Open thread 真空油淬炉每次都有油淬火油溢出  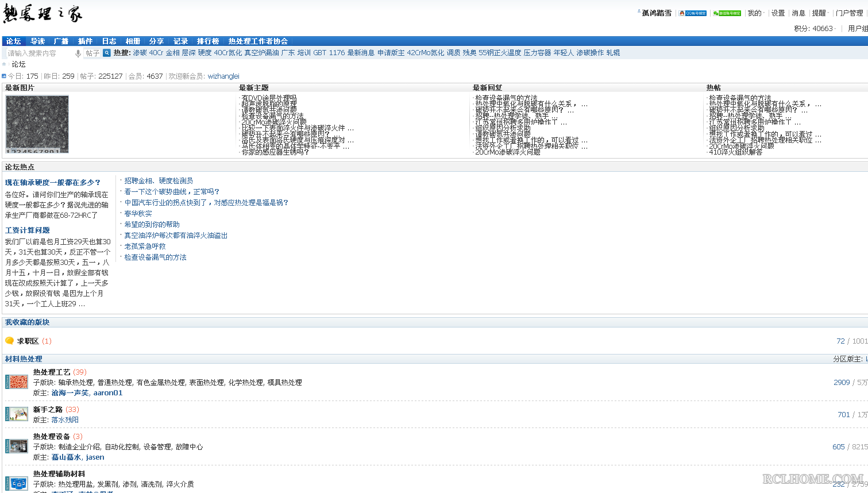tap(176, 236)
